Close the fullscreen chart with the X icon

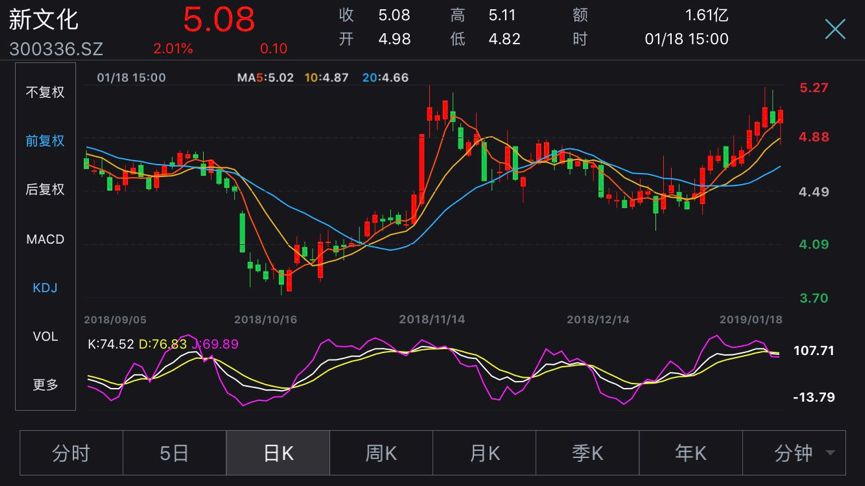click(x=834, y=29)
